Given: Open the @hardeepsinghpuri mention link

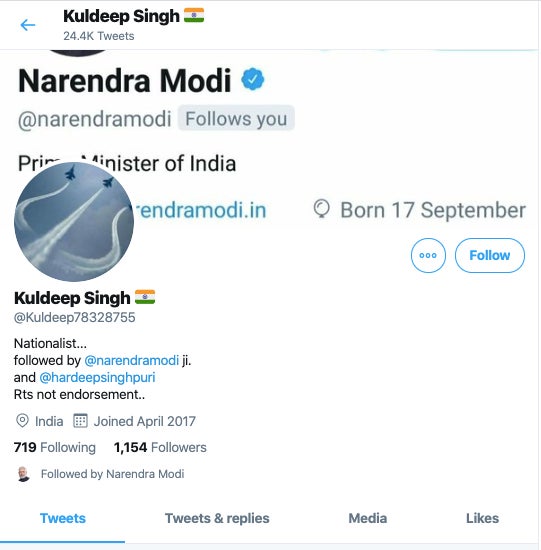Looking at the screenshot, I should pos(97,378).
